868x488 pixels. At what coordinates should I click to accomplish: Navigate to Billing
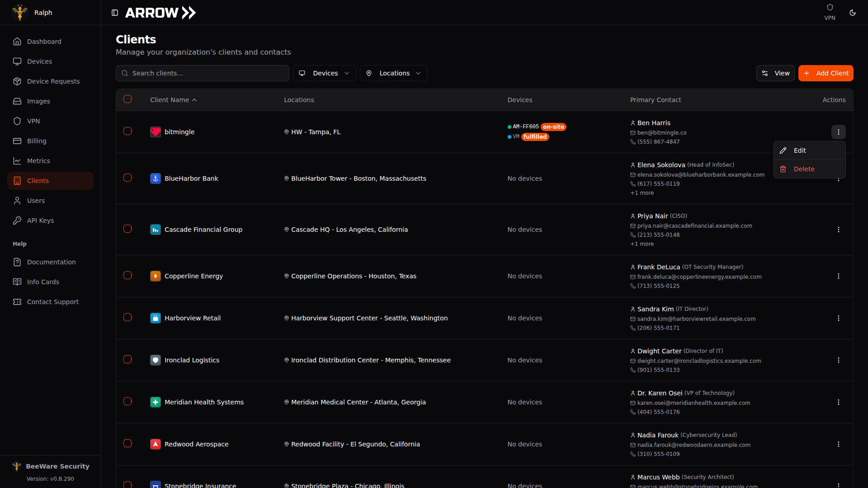coord(51,141)
